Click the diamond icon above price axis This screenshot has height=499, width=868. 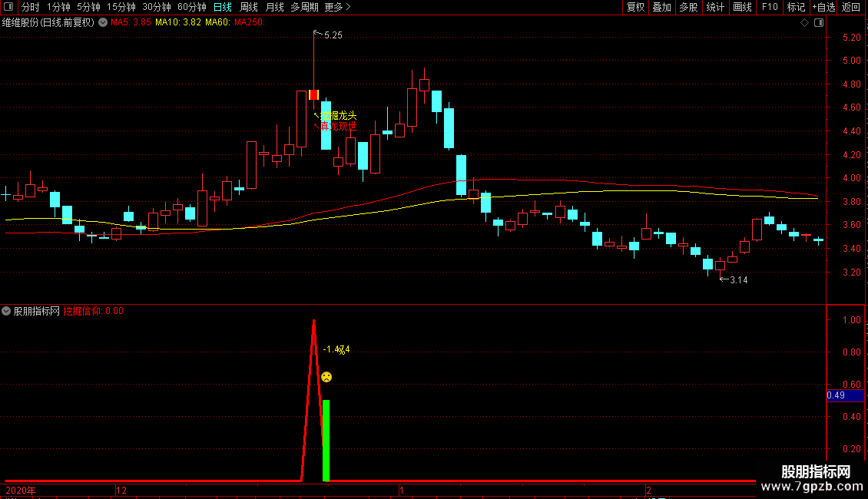(805, 23)
